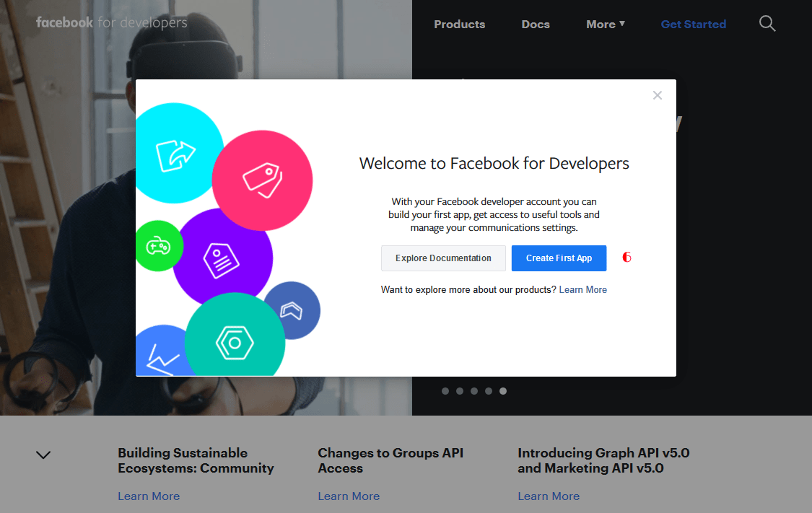Click the Create First App button
Screen dimensions: 812x513
(x=559, y=258)
